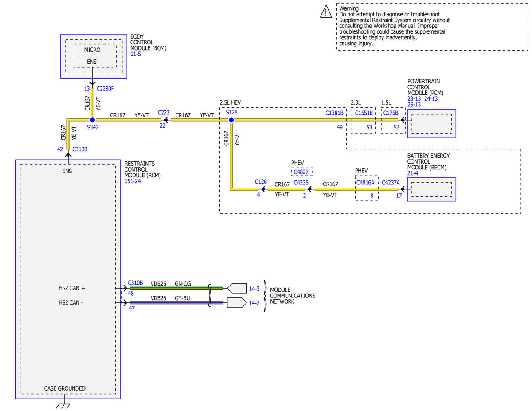
Task: Select the C126 connector label
Action: click(x=261, y=182)
